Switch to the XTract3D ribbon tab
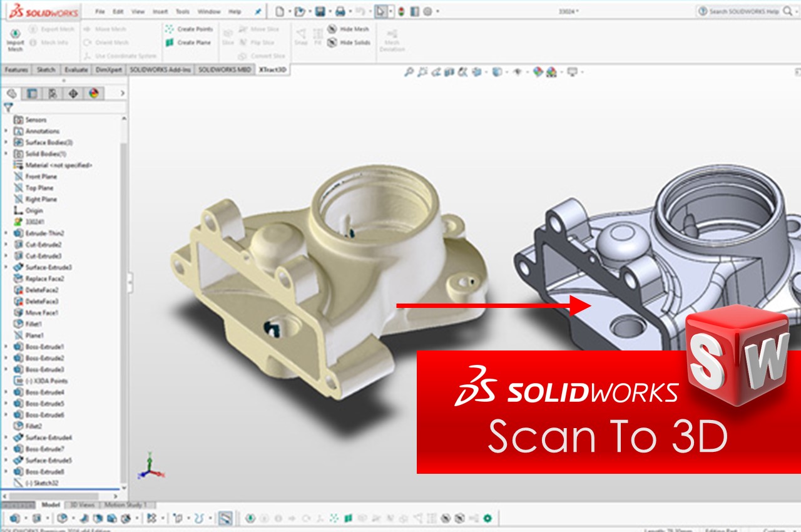801x532 pixels. [x=271, y=69]
